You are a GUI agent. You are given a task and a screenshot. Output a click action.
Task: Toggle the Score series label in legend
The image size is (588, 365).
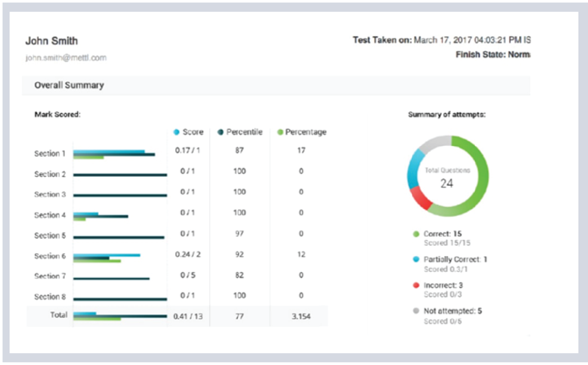coord(193,132)
